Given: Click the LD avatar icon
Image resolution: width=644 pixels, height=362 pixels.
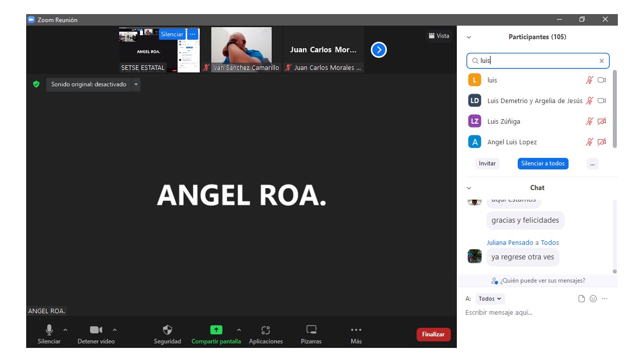Looking at the screenshot, I should pos(474,101).
